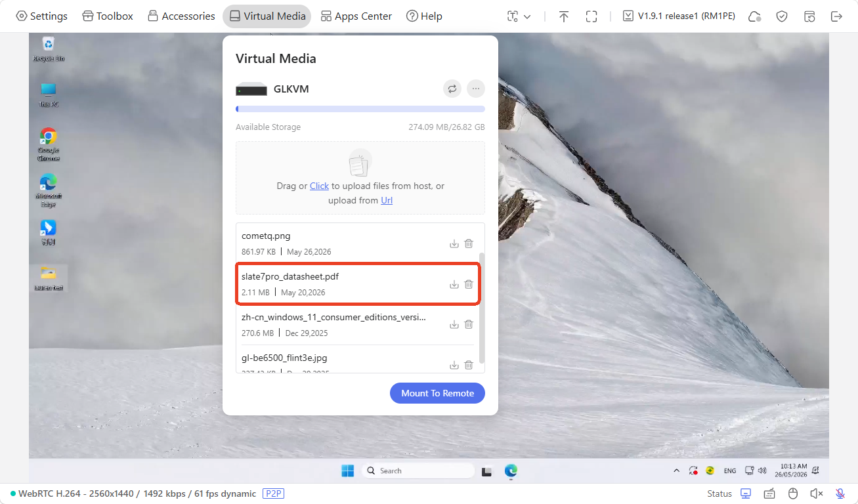Download slate7pro_datasheet.pdf
Image resolution: width=858 pixels, height=504 pixels.
[454, 284]
